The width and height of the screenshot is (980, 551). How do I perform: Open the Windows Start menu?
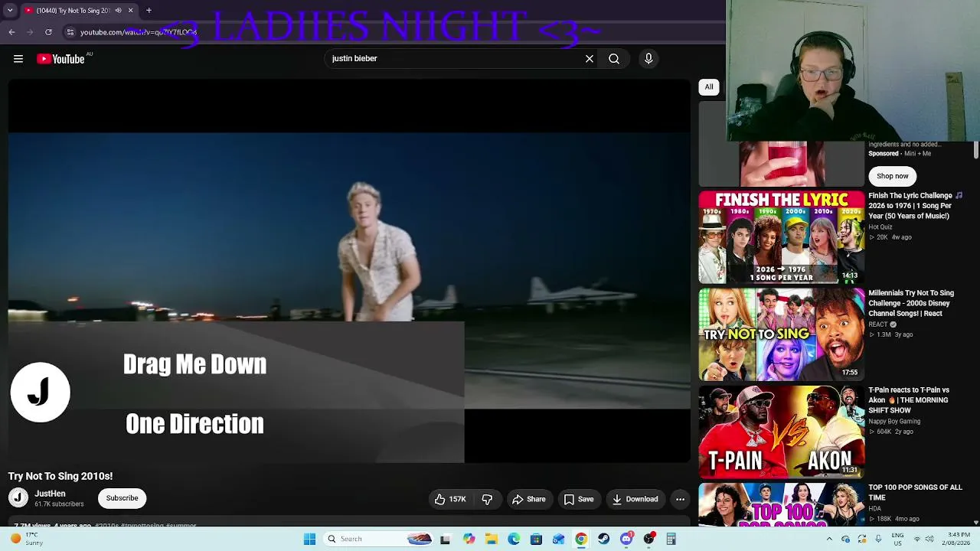pos(309,539)
